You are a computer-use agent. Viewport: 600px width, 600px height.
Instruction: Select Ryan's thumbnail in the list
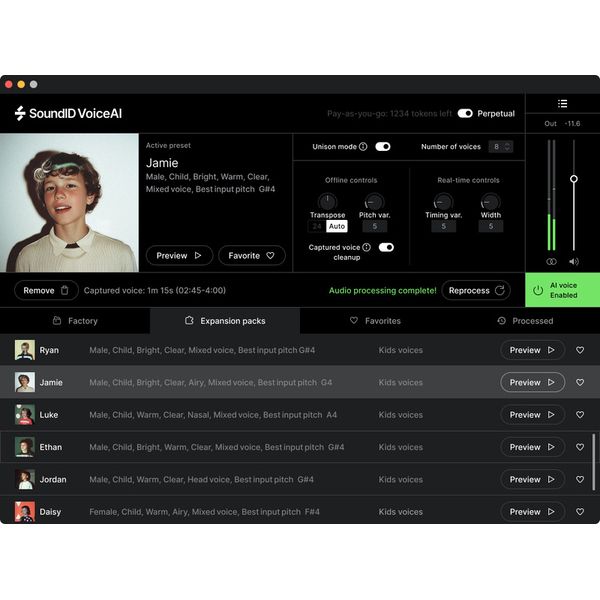click(25, 350)
